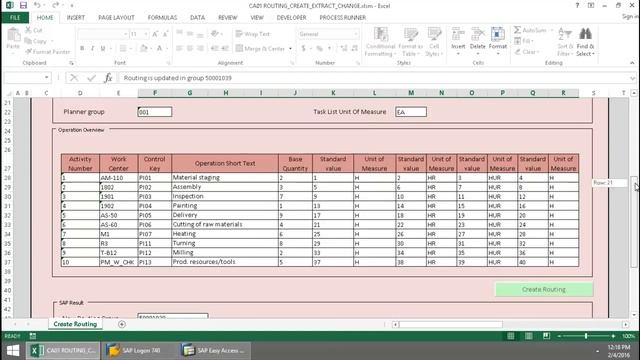Click Task List Unit Of Measure field
This screenshot has height=360, width=640.
pyautogui.click(x=411, y=112)
